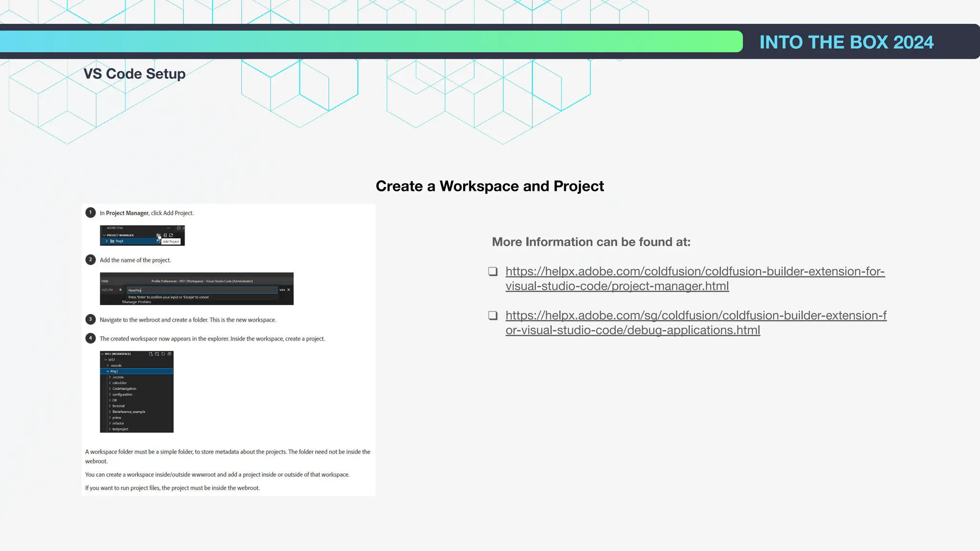Viewport: 980px width, 551px height.
Task: Click Collapse Folders icon in WS1 workspace header
Action: click(169, 354)
